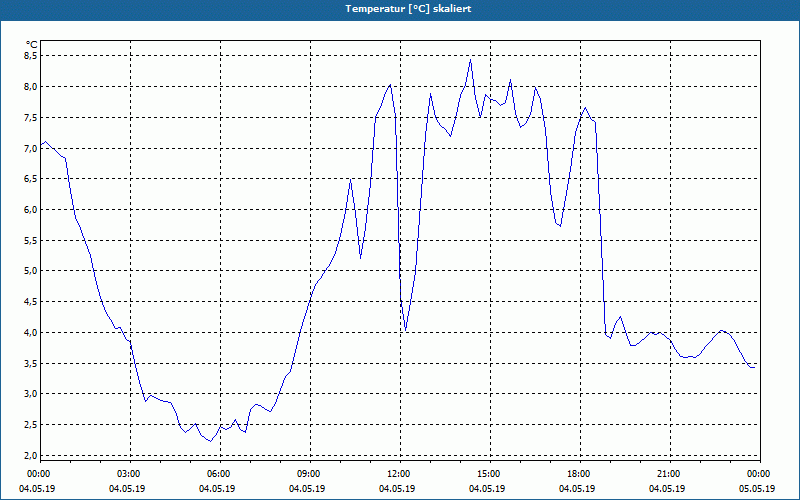Click the 3,5 y-axis tick label
The width and height of the screenshot is (800, 500).
point(31,363)
